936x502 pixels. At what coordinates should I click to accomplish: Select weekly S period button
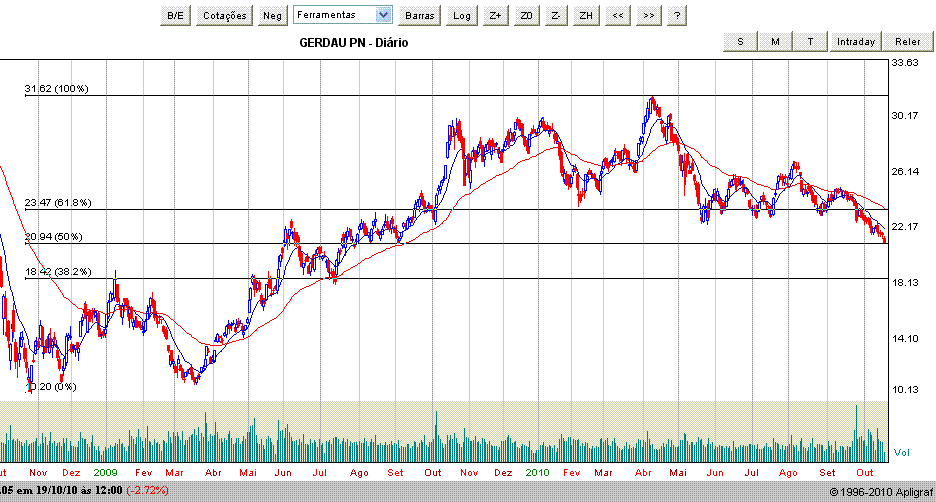(740, 42)
